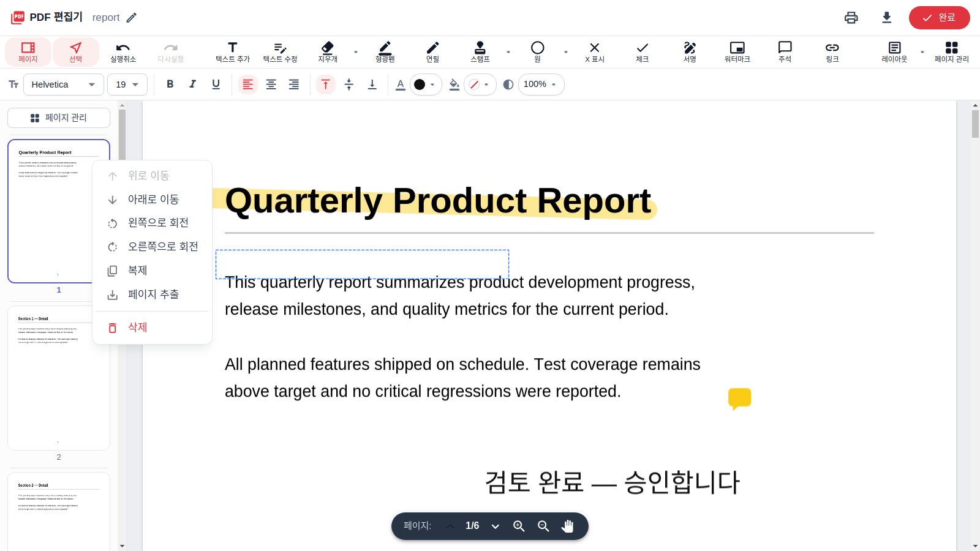Pick the X 표시 mark tool
The height and width of the screenshot is (551, 980).
[x=595, y=52]
